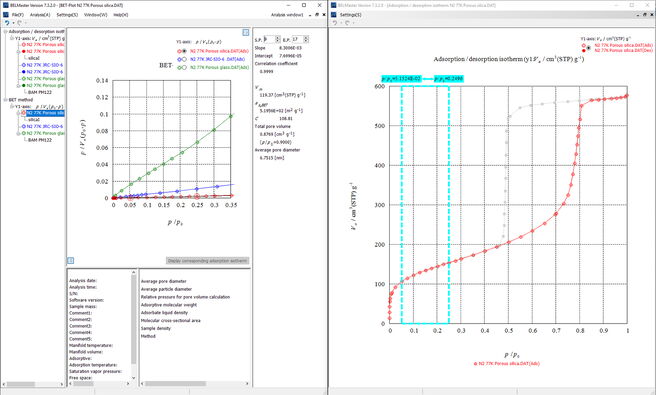Click undo arrow in right isotherm window toolbar

[335, 23]
